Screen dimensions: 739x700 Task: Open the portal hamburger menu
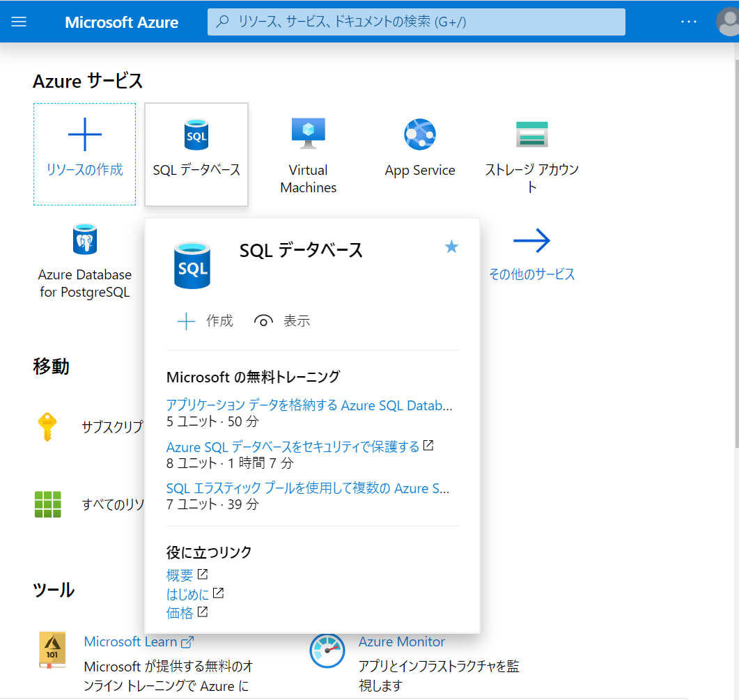18,22
